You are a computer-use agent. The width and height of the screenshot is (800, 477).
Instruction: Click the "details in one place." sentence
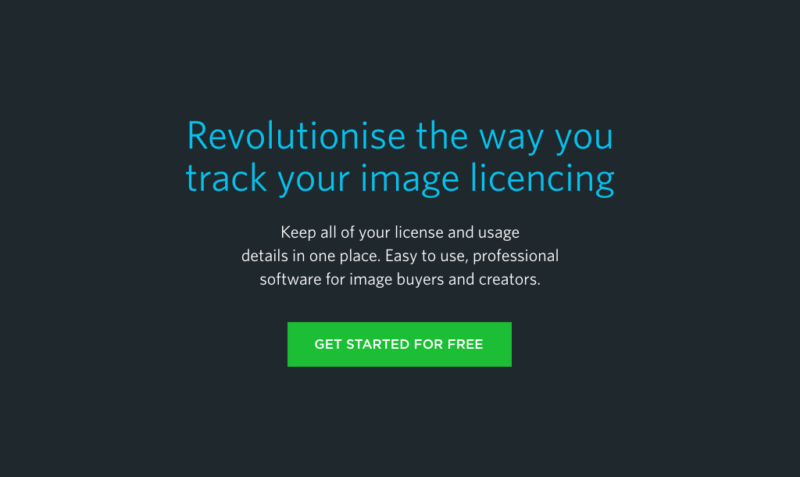point(311,256)
